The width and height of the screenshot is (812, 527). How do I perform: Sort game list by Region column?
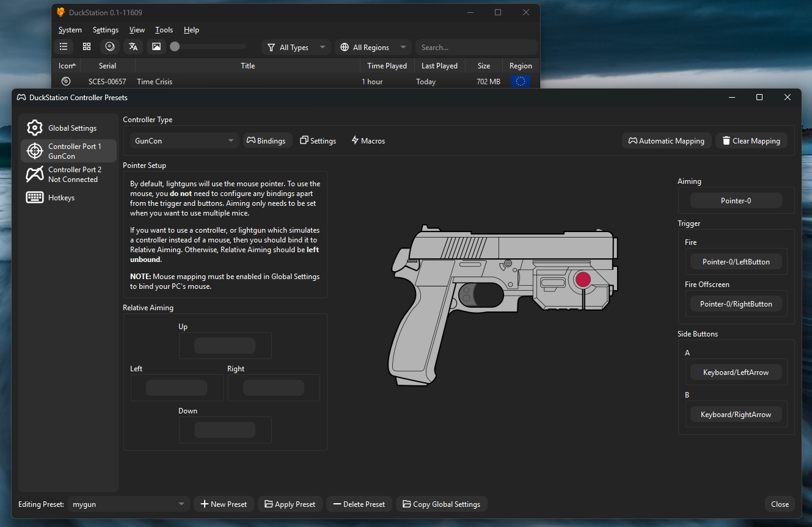pos(521,65)
